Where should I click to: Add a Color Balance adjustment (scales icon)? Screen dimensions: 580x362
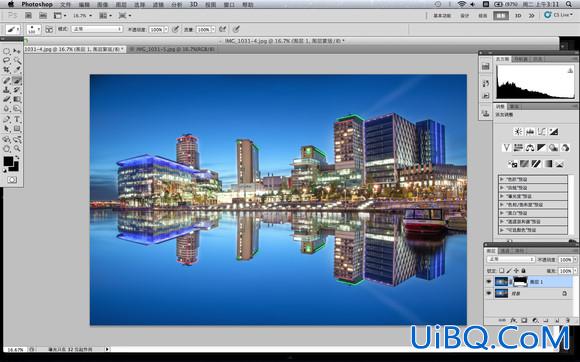pos(530,148)
